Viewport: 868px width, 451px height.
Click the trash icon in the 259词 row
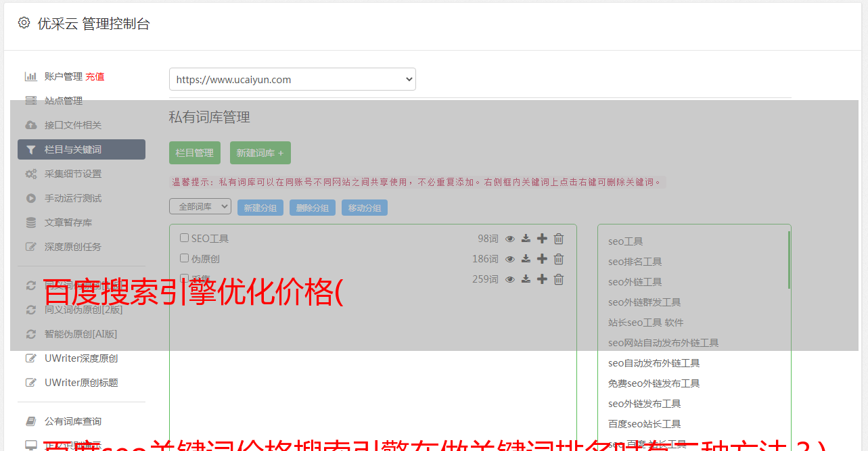559,279
